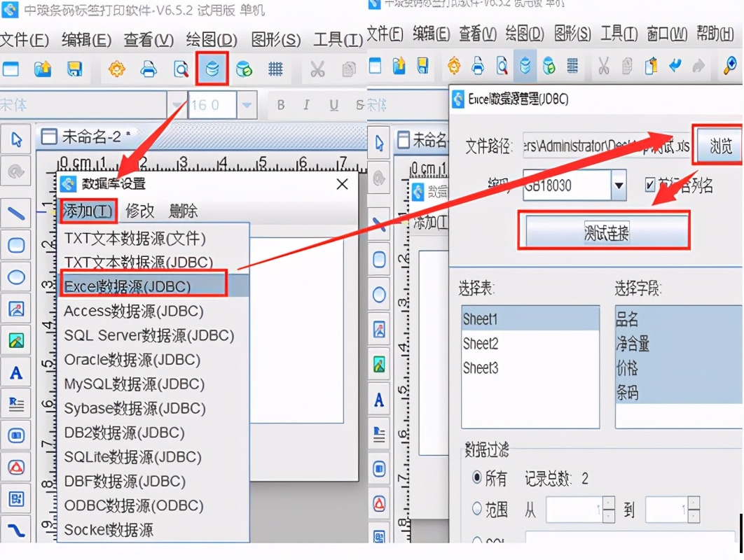Click the undo arrow icon in right window
744x560 pixels.
(675, 66)
